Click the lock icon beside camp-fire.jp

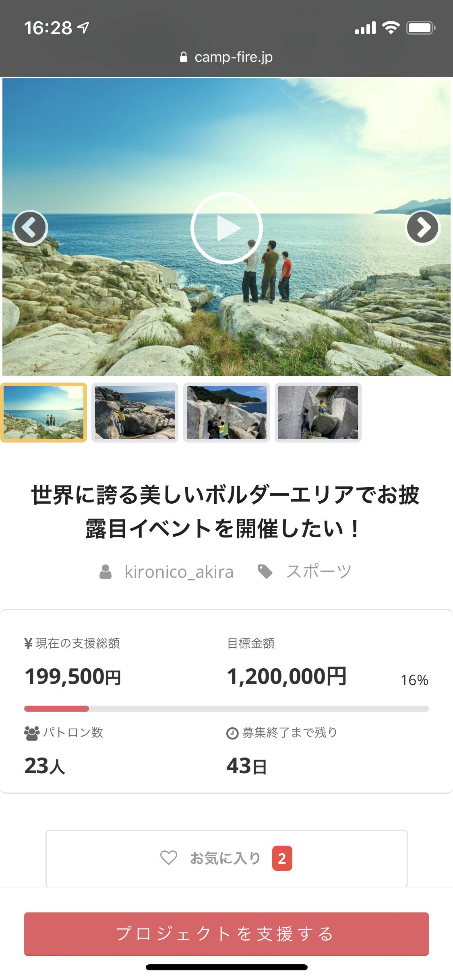[x=184, y=57]
